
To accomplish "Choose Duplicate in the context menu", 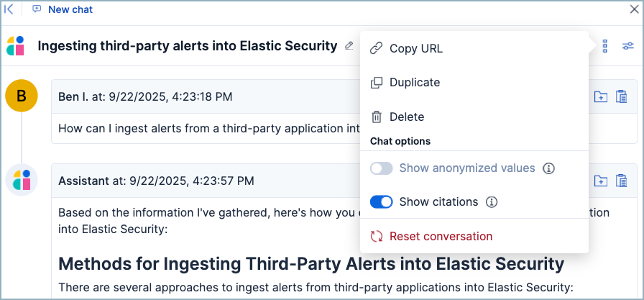I will click(414, 83).
